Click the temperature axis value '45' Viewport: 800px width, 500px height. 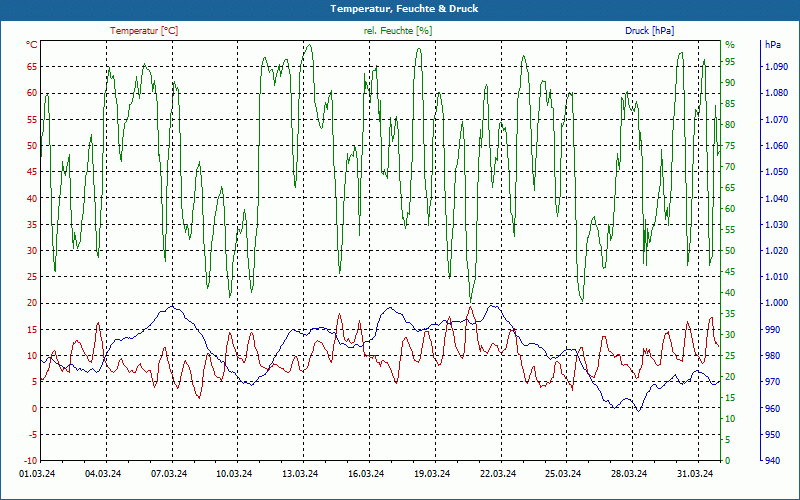click(x=32, y=172)
